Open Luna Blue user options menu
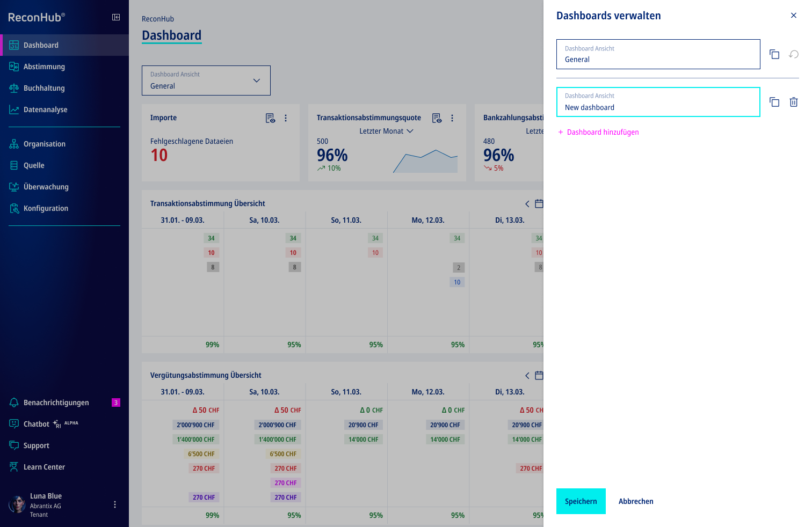 point(115,504)
